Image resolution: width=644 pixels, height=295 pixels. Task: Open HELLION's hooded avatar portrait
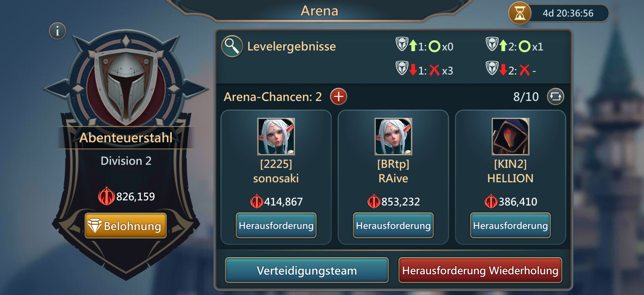pos(510,136)
